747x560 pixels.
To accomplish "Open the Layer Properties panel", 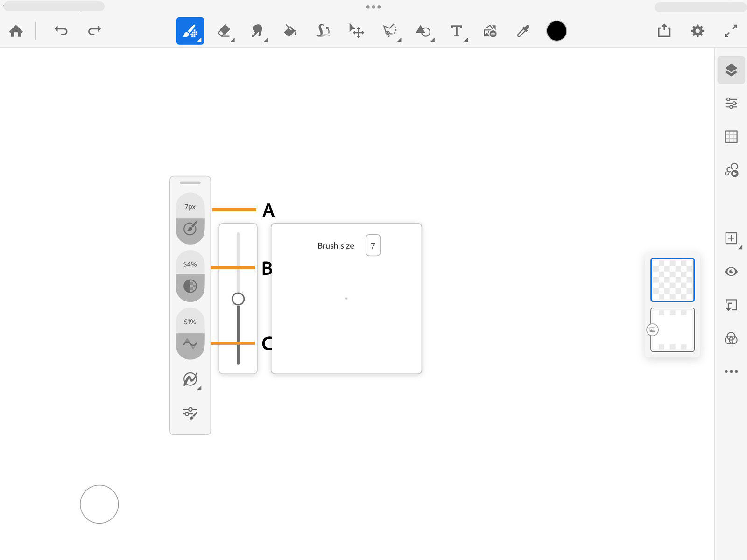I will pos(731,103).
